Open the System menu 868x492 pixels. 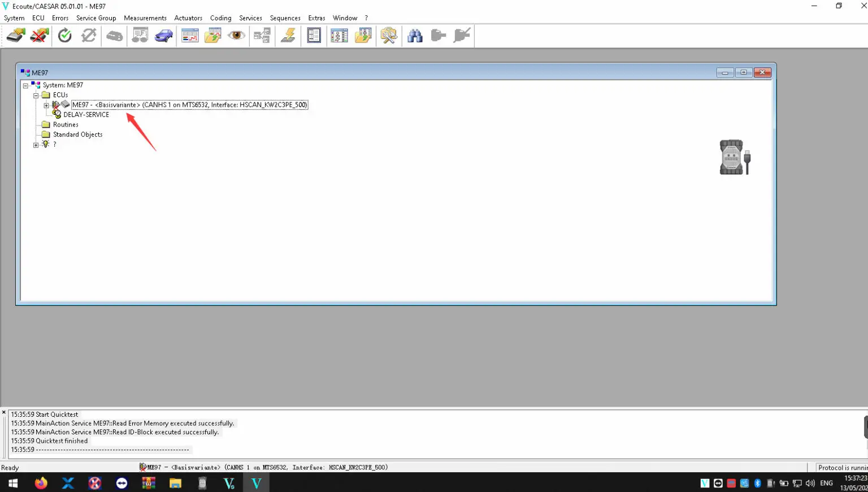[x=14, y=18]
